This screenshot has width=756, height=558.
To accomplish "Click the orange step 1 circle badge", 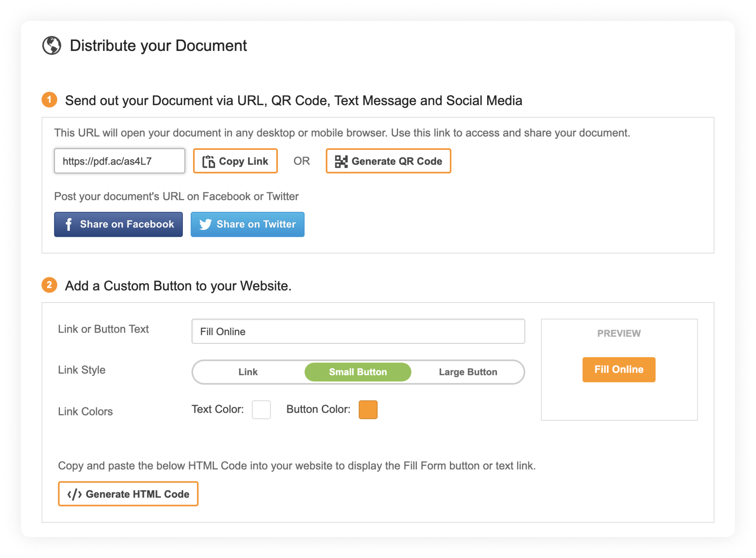I will coord(50,100).
